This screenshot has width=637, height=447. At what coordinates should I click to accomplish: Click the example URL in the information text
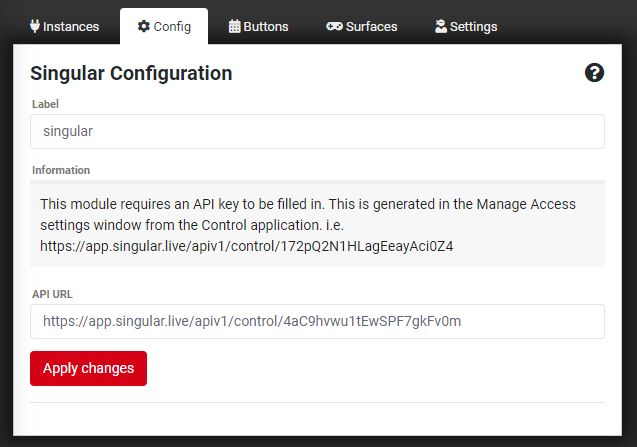tap(247, 245)
